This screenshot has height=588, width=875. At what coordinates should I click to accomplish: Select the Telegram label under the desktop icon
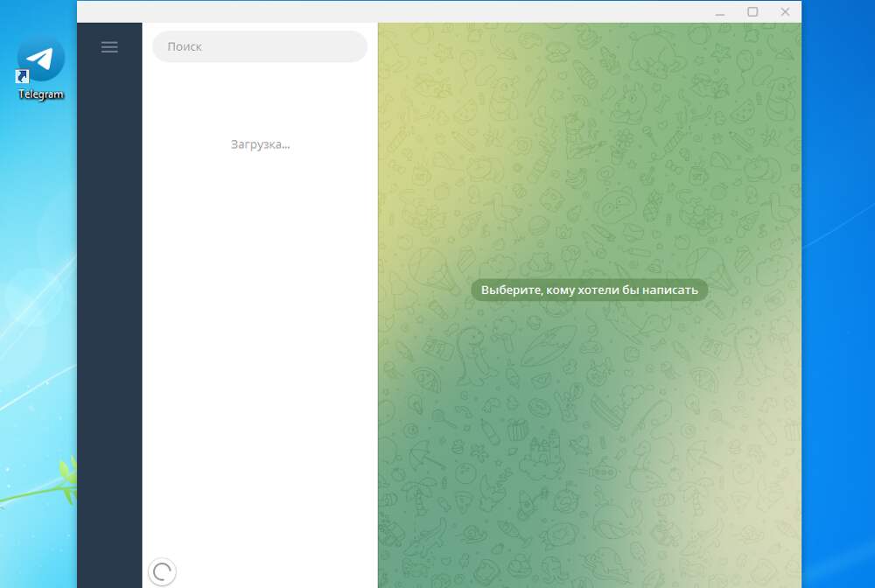[41, 94]
